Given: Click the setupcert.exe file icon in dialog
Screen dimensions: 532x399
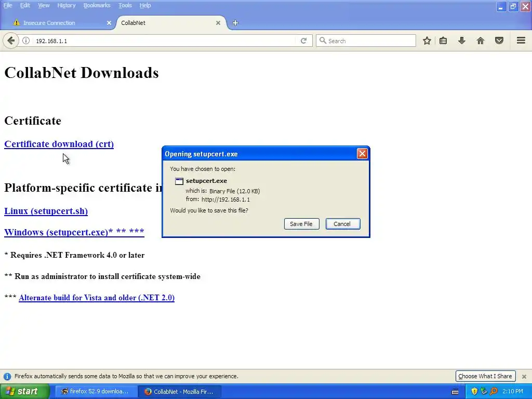Looking at the screenshot, I should pos(179,181).
